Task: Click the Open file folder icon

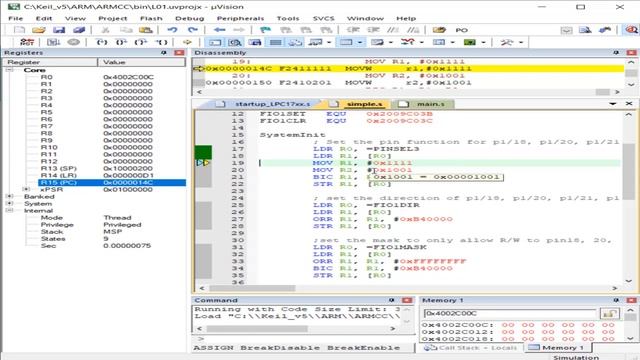Action: point(39,30)
